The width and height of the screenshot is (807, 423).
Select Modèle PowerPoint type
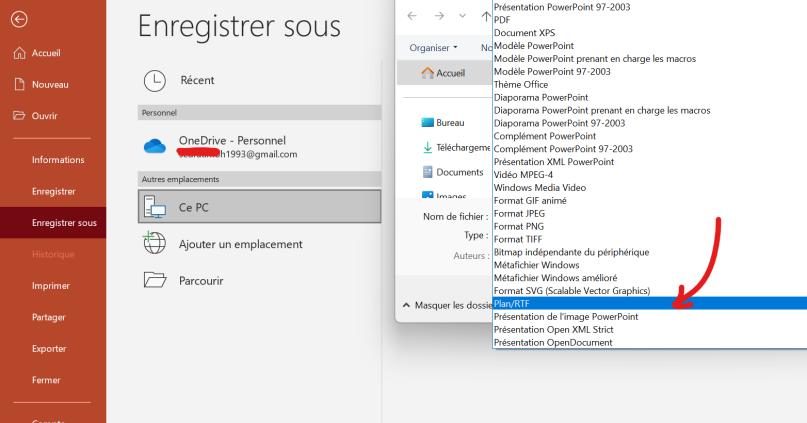[534, 46]
